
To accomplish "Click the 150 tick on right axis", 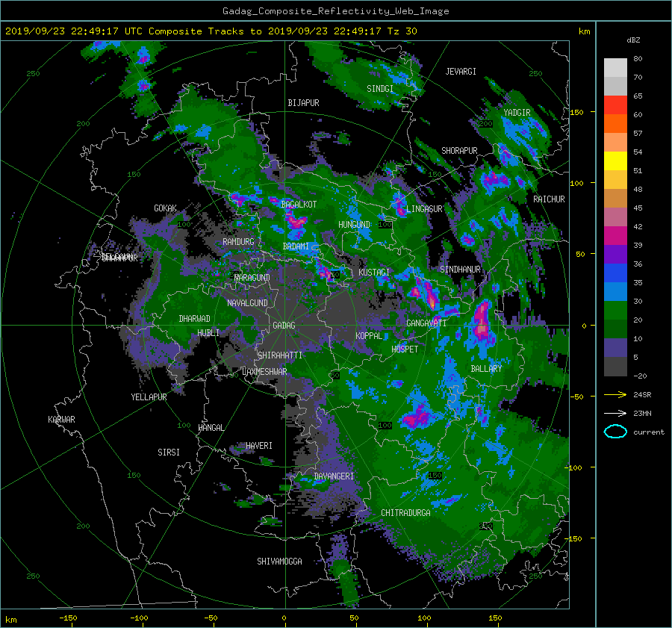I will click(x=576, y=112).
